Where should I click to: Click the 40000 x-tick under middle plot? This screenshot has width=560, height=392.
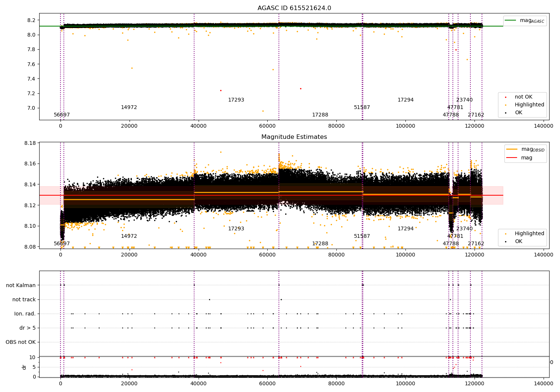click(x=198, y=255)
